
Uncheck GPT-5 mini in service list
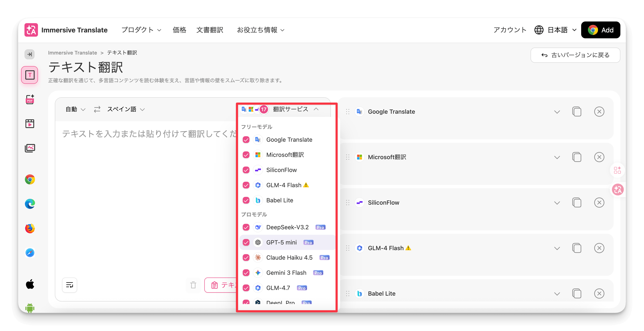(246, 242)
